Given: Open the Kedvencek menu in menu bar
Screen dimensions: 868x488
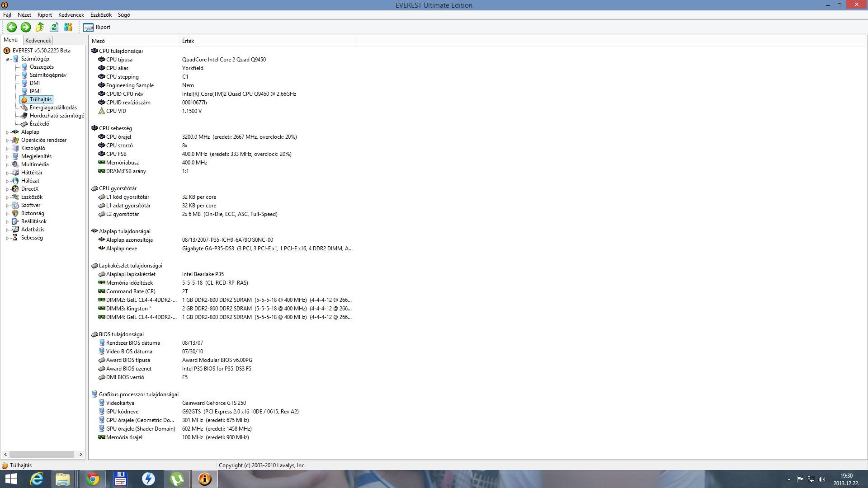Looking at the screenshot, I should click(71, 15).
